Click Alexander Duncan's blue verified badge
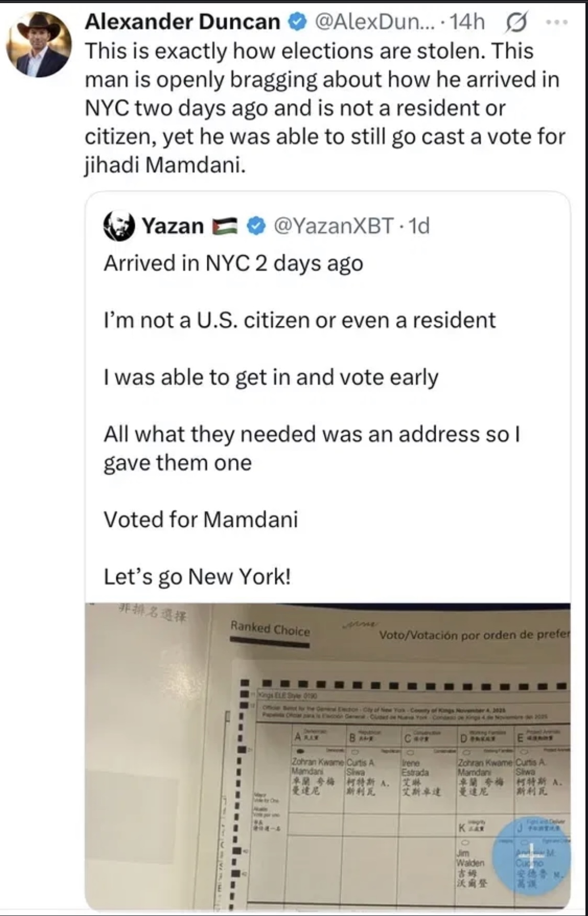This screenshot has width=588, height=916. pos(297,22)
